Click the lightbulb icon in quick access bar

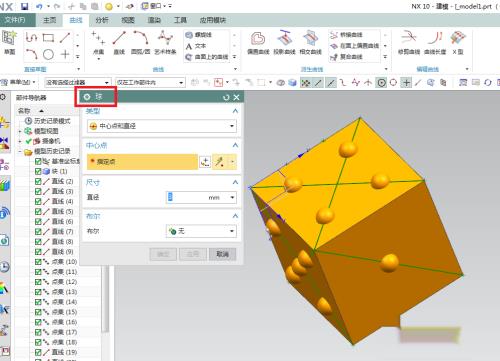click(109, 6)
